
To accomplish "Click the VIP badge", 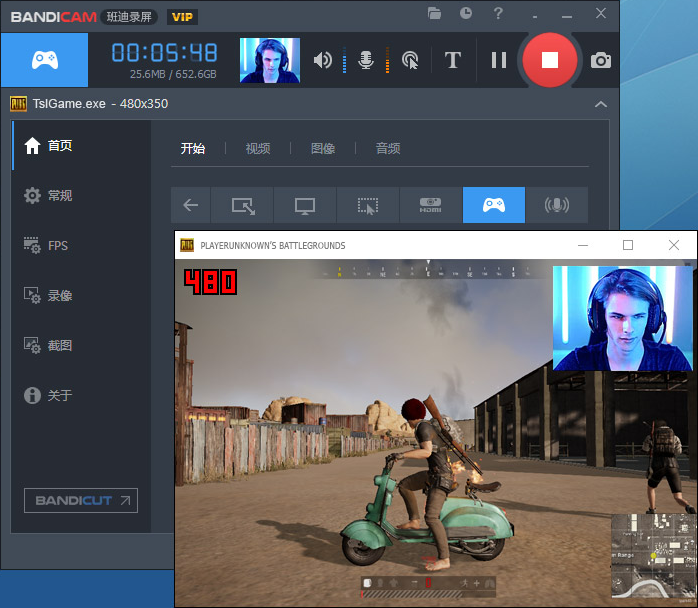I will (x=182, y=17).
